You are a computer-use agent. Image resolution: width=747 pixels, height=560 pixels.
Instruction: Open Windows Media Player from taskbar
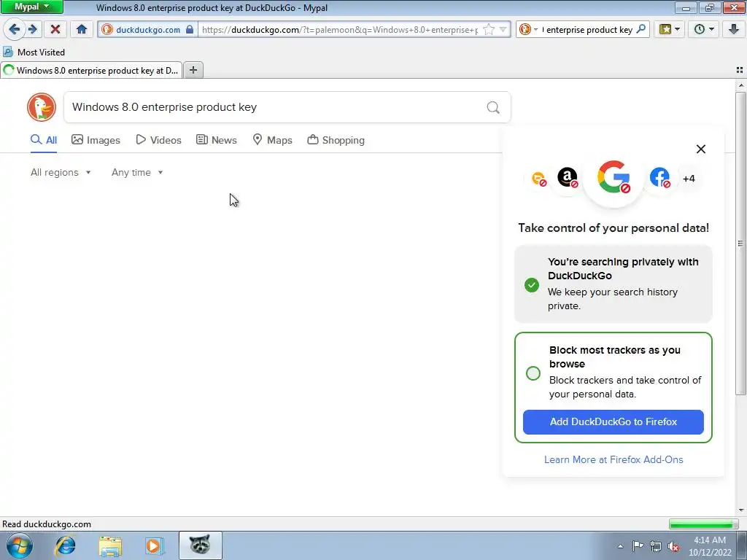tap(155, 545)
